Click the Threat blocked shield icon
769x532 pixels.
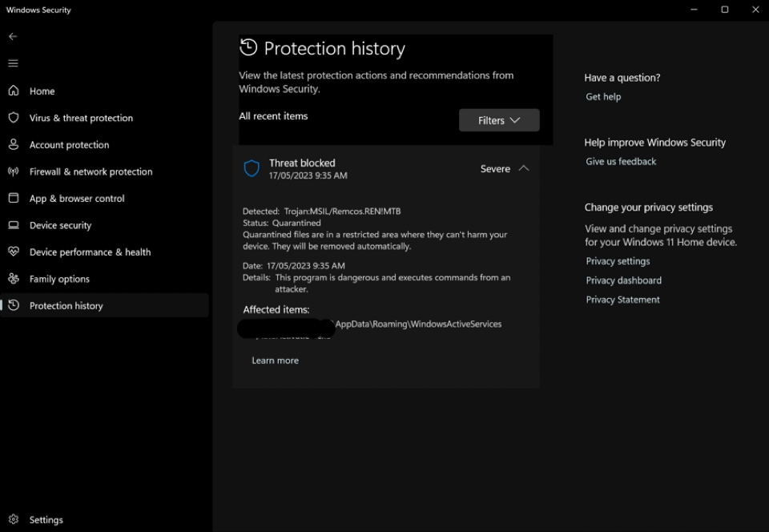[x=252, y=169]
